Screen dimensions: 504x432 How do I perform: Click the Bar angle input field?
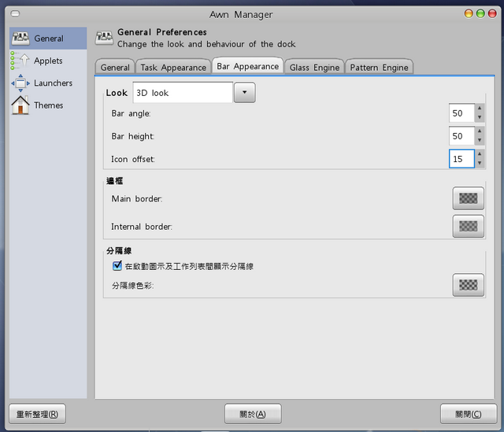461,113
